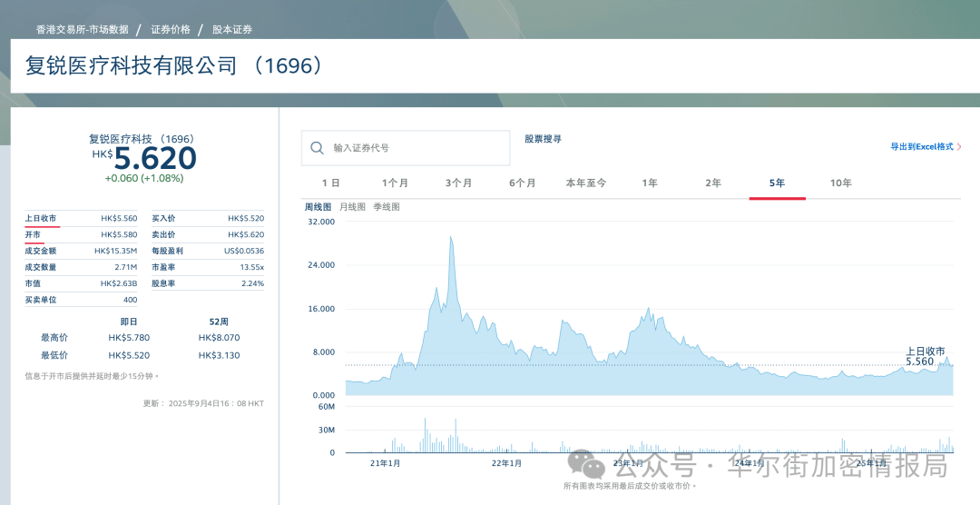
Task: Click the 买卖单位 value 400
Action: pyautogui.click(x=130, y=300)
